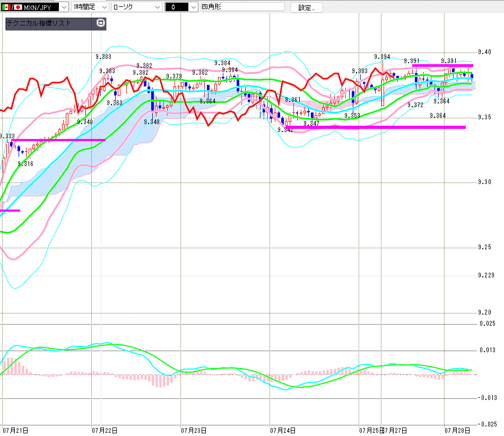Select the short magenta line at the left edge
Screen dimensions: 504x436
[10, 211]
